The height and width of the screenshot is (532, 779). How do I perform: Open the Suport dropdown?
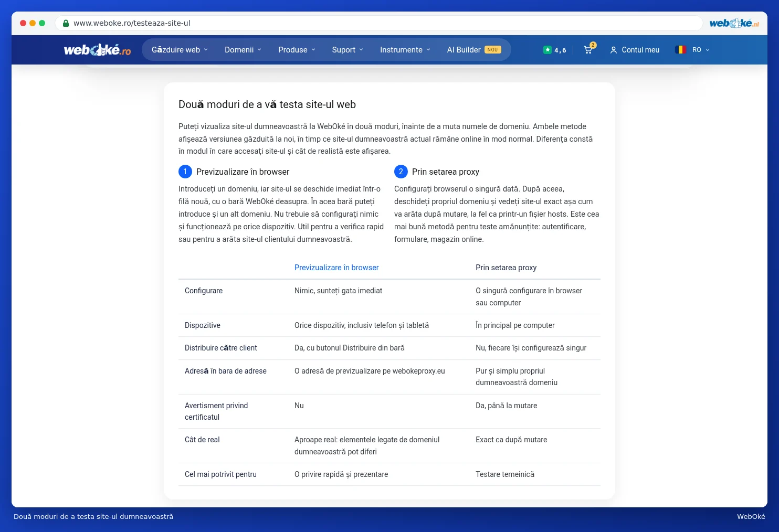pos(348,50)
